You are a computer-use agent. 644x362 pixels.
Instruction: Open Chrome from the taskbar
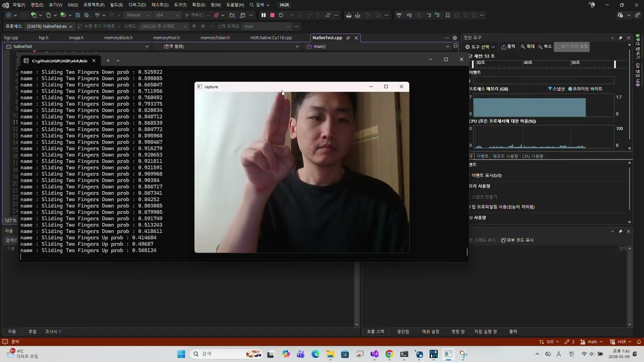[389, 354]
